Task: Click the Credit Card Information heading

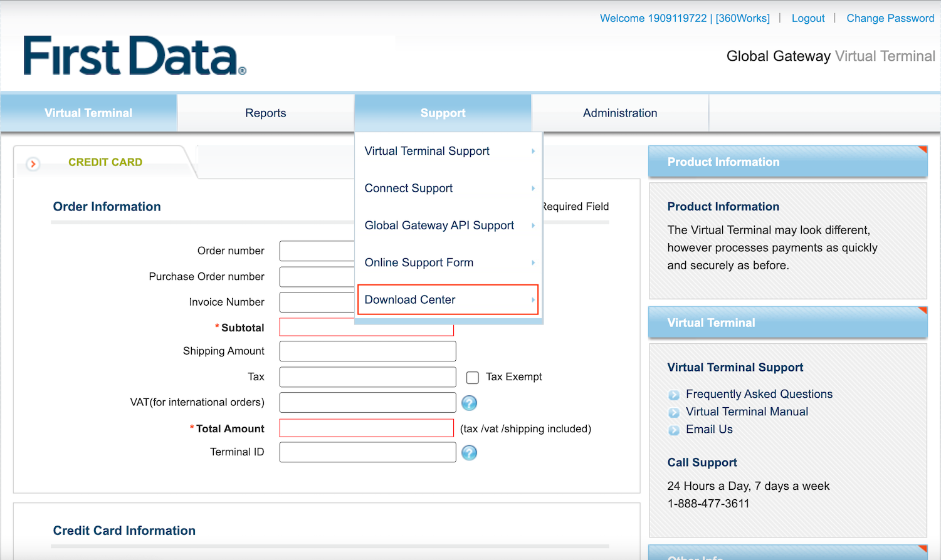Action: (x=124, y=531)
